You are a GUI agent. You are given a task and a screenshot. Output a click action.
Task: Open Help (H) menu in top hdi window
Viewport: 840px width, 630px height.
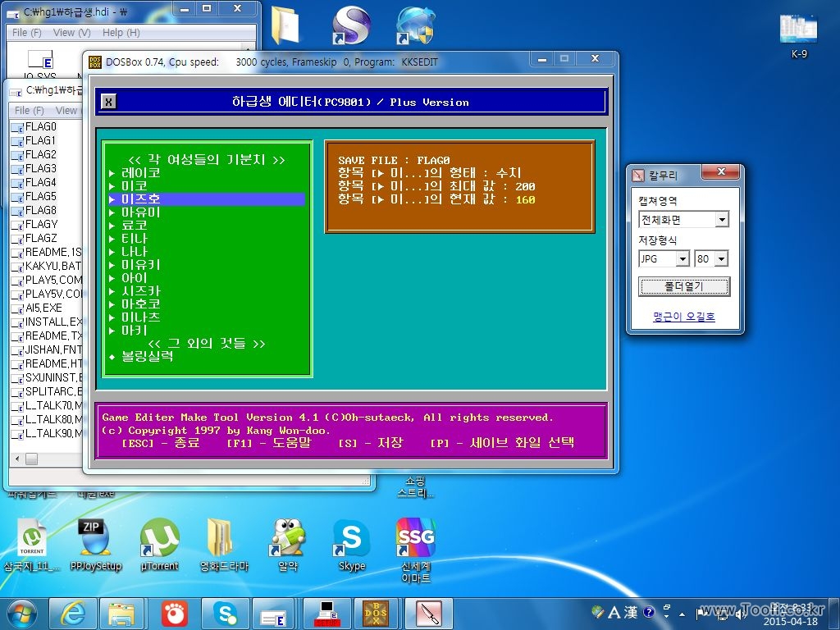[121, 32]
